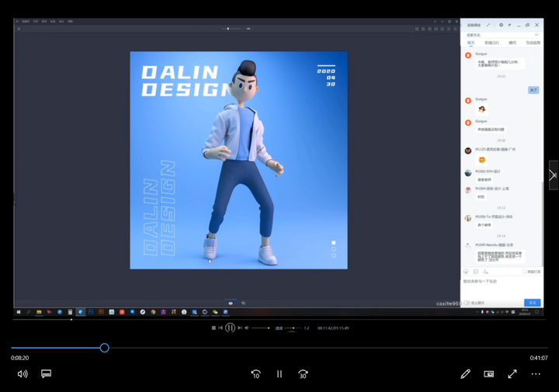Toggle captions in the video player
Viewport: 559px width, 392px height.
[46, 374]
